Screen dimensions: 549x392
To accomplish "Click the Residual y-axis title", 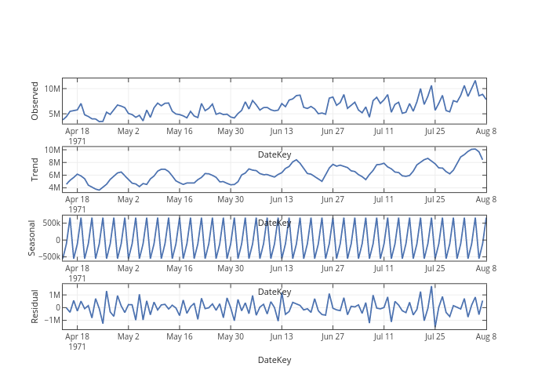I will pos(35,307).
